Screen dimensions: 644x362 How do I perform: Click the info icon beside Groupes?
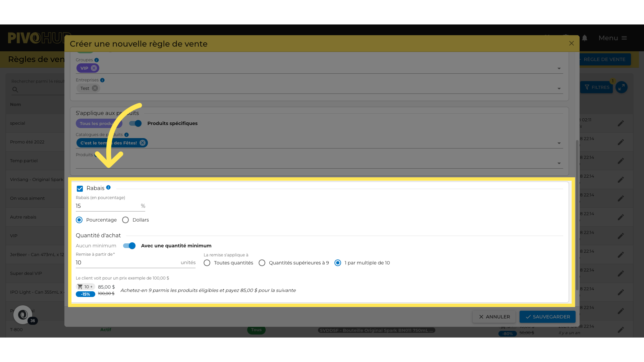tap(97, 60)
